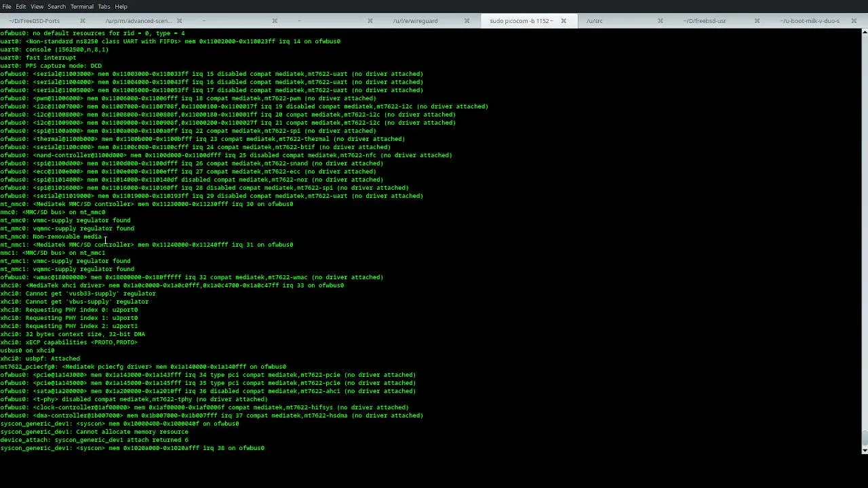Click the 'ofwbus0: <dma-controller@1b007000>' line
The image size is (868, 488).
click(x=212, y=415)
